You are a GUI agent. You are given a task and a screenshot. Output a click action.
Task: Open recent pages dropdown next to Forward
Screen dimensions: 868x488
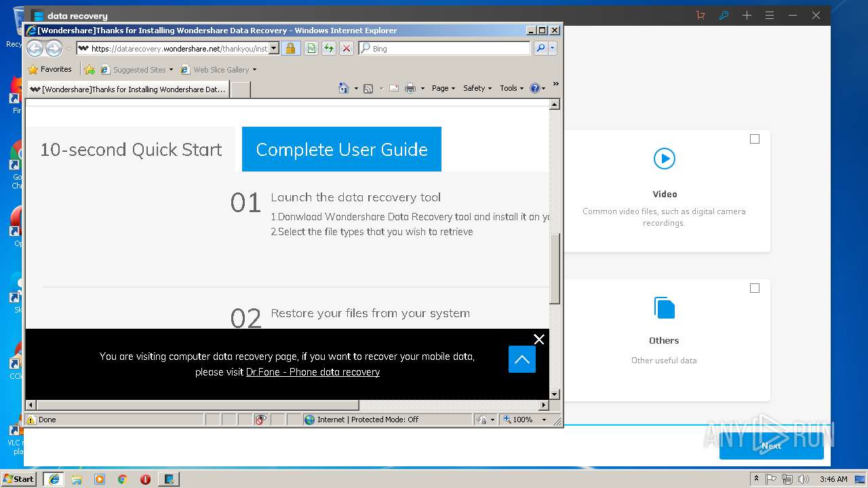pos(68,49)
